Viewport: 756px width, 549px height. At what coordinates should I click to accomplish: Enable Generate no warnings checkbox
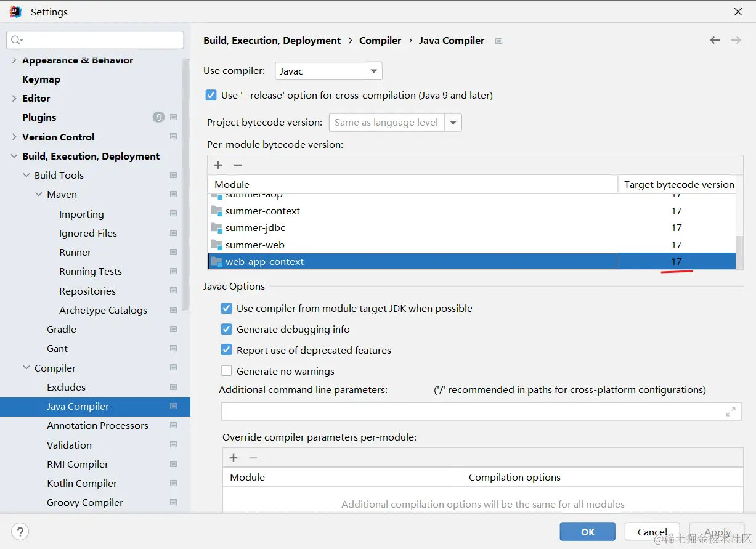[x=226, y=371]
